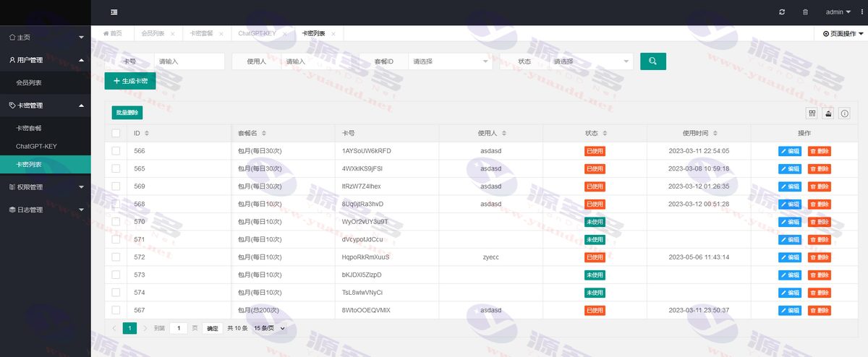Go to the next page arrow
Image resolution: width=868 pixels, height=357 pixels.
(145, 328)
